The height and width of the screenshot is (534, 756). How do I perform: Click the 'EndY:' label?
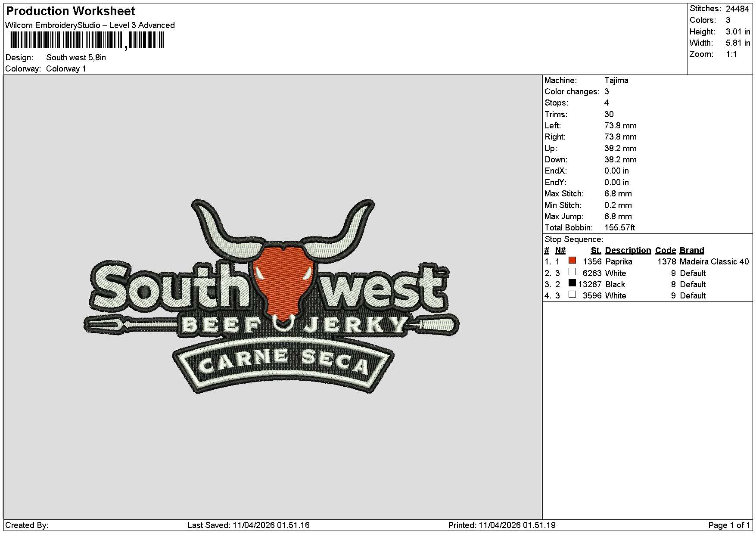[556, 183]
